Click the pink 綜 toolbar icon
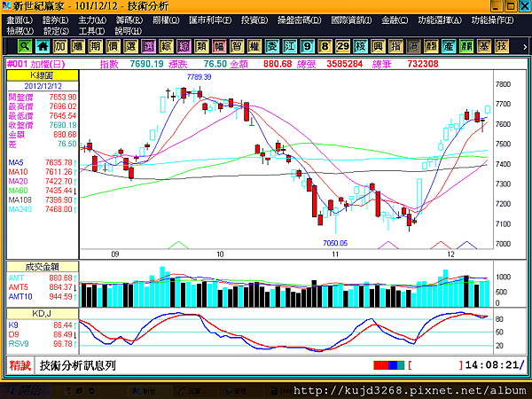 pos(184,46)
